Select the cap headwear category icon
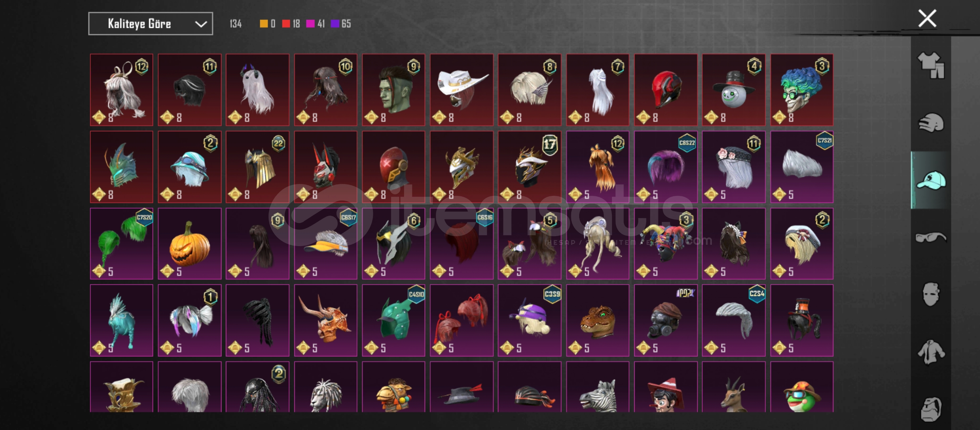980x430 pixels. 931,180
